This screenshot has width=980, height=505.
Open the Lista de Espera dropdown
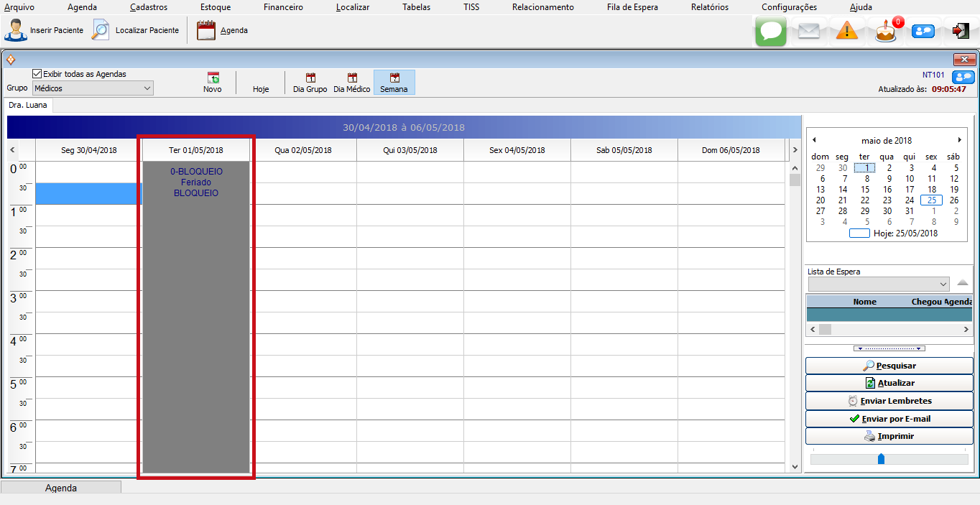943,284
